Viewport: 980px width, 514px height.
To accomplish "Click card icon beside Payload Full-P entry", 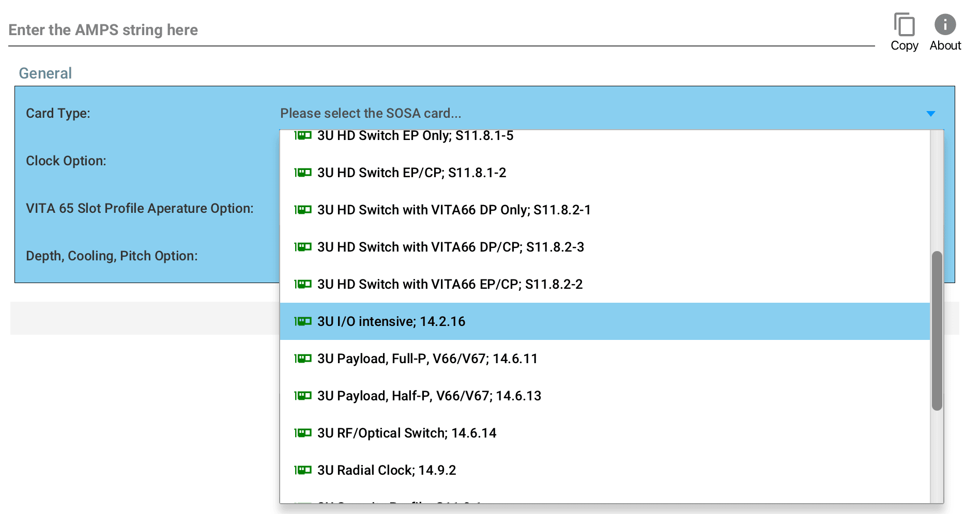I will point(303,359).
